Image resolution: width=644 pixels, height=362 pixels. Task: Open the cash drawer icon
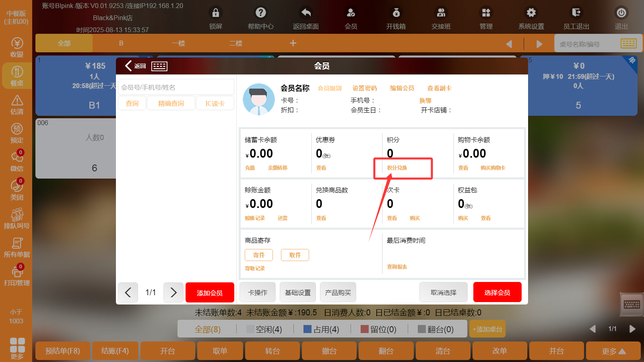click(396, 13)
